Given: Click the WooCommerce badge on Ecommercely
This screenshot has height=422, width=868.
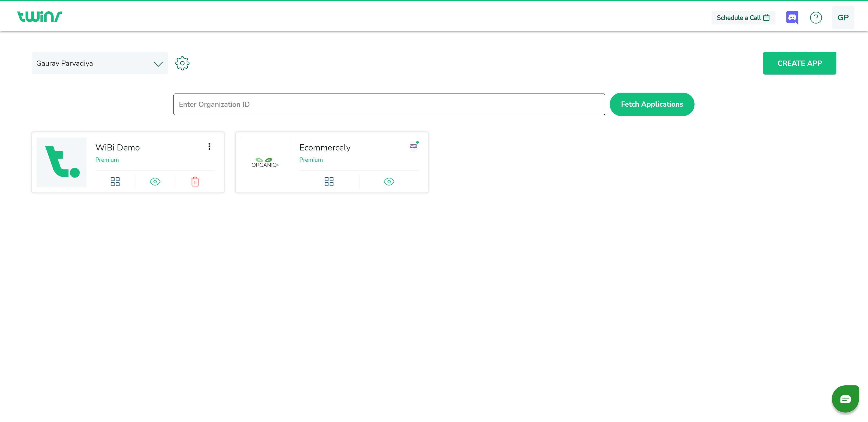Looking at the screenshot, I should 413,146.
